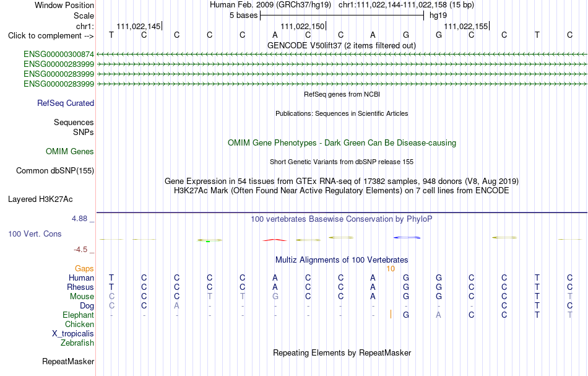Click the red negative conservation bar
Viewport: 588px width, 376px height.
pyautogui.click(x=275, y=240)
